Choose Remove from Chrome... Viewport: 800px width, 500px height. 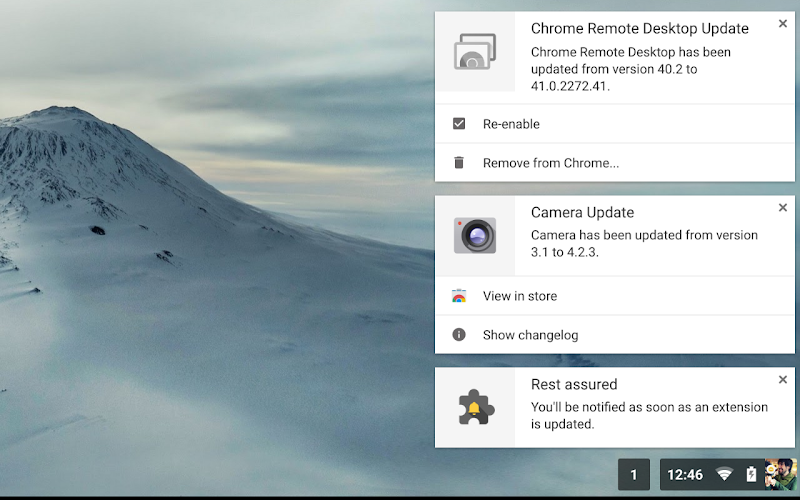(x=615, y=163)
